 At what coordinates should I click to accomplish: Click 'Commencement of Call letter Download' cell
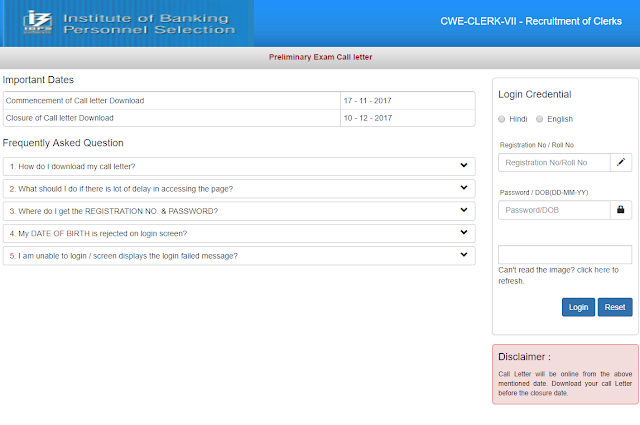(172, 100)
